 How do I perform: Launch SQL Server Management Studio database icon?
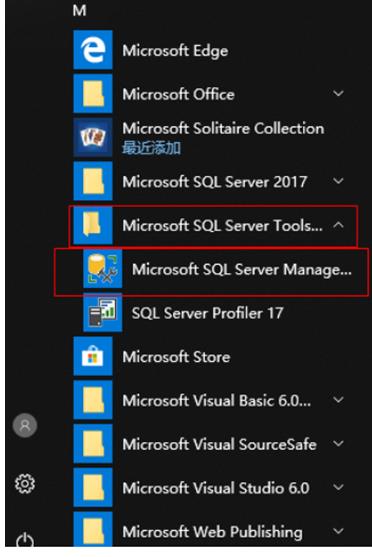pos(103,269)
